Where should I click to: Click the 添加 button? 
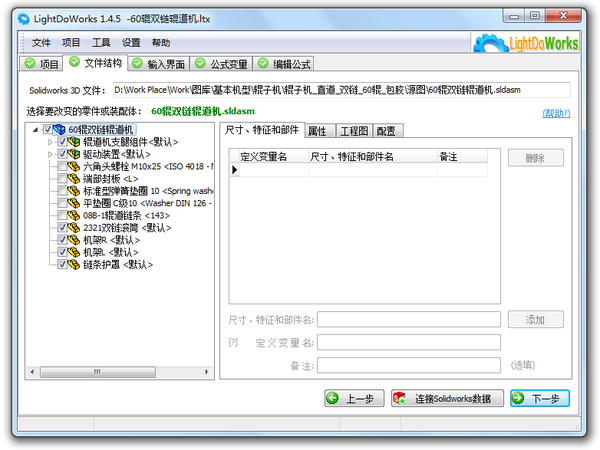(x=536, y=319)
